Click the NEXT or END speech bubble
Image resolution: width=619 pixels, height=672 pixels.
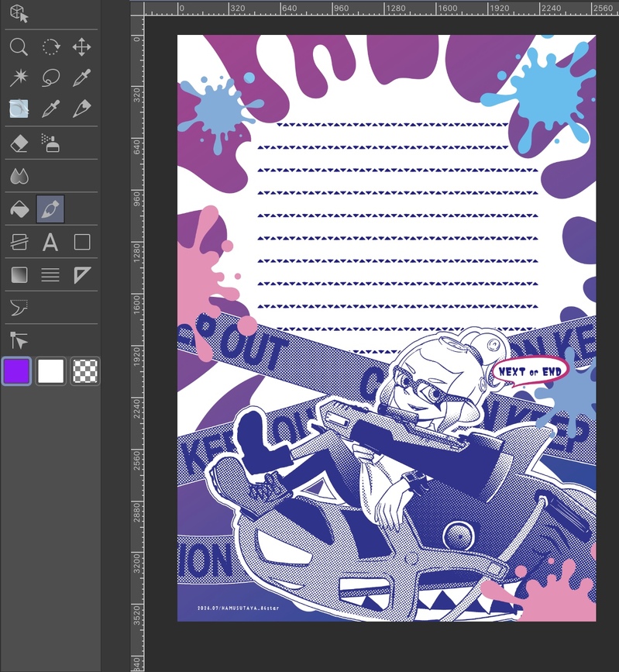pos(531,371)
